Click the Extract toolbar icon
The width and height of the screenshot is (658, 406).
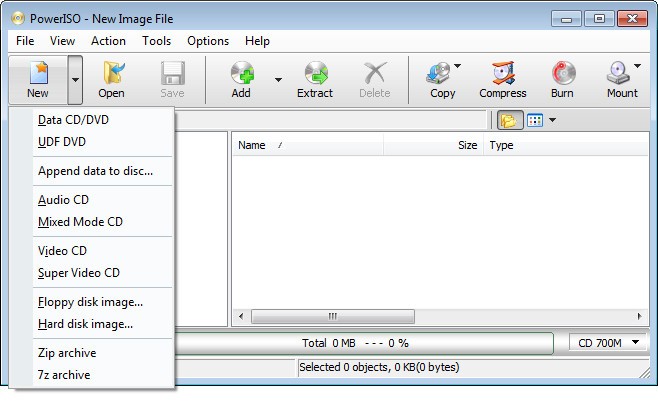(x=315, y=73)
